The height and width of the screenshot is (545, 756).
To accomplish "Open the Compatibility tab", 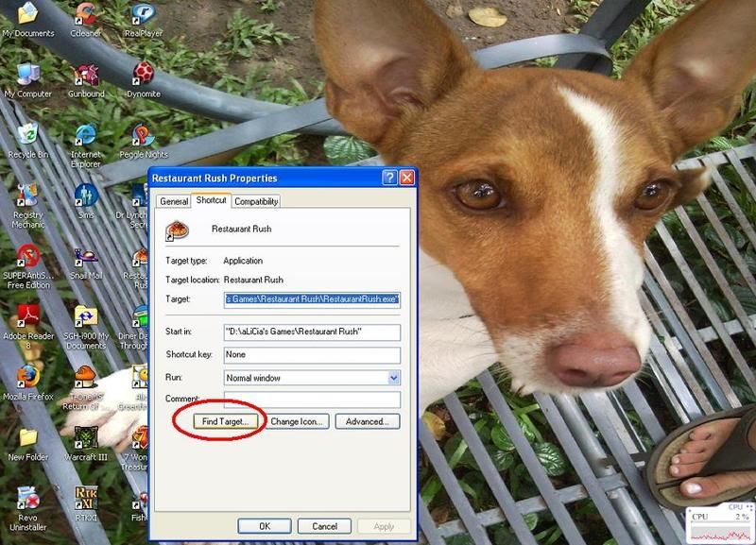I will coord(256,201).
